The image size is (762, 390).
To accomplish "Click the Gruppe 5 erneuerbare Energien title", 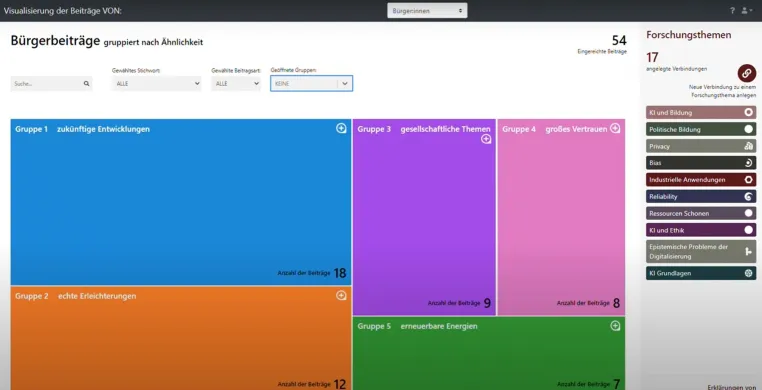I will 417,326.
